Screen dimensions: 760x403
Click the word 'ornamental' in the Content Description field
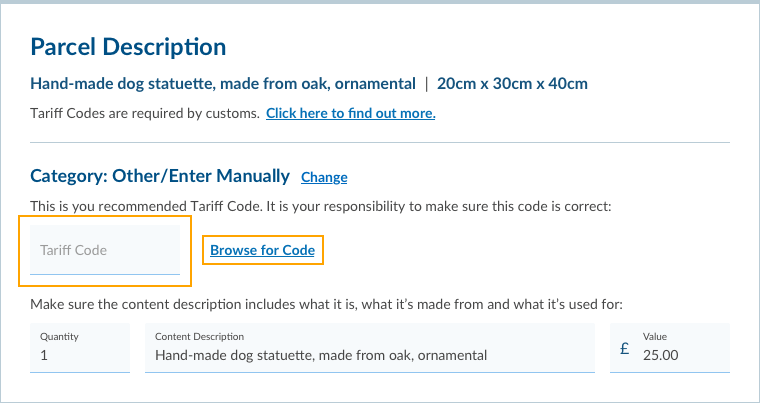click(x=452, y=355)
